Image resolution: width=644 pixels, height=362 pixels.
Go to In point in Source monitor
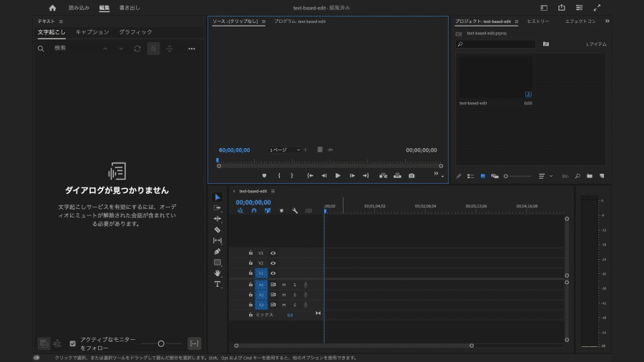[x=310, y=176]
